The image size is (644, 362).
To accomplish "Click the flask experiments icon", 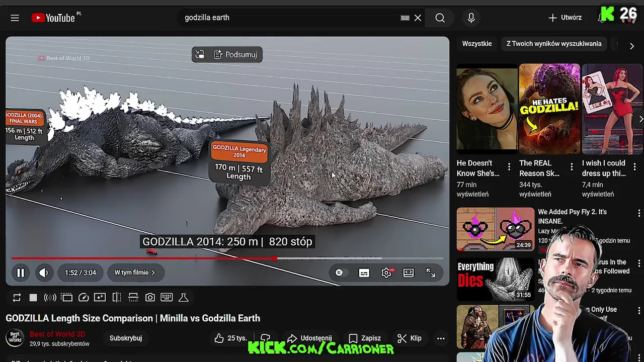I will coord(184,298).
